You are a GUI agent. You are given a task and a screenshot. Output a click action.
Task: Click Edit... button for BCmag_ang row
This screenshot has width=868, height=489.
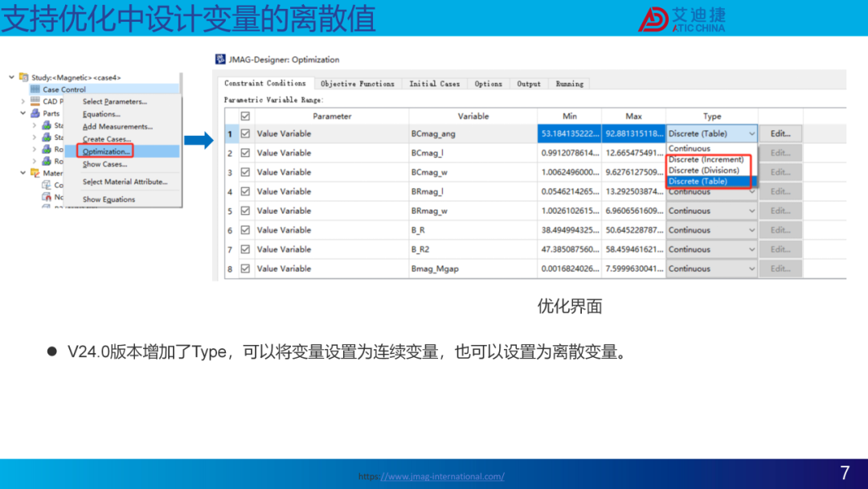pyautogui.click(x=780, y=134)
